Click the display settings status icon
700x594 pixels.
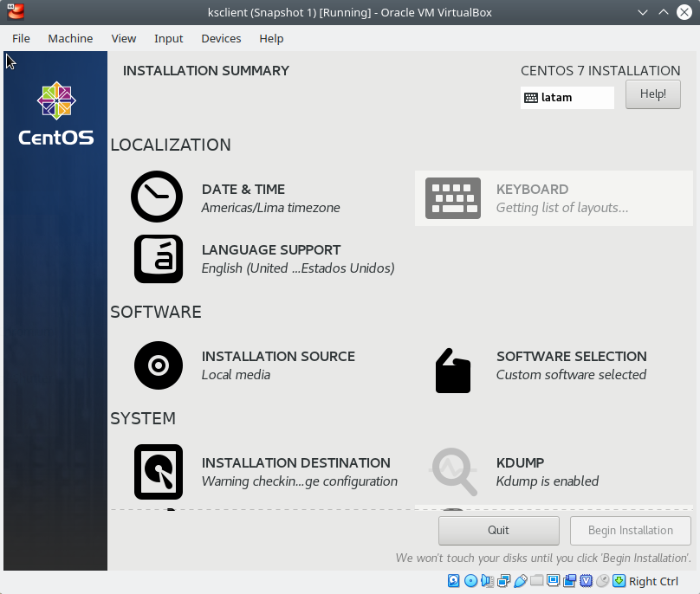[x=553, y=581]
